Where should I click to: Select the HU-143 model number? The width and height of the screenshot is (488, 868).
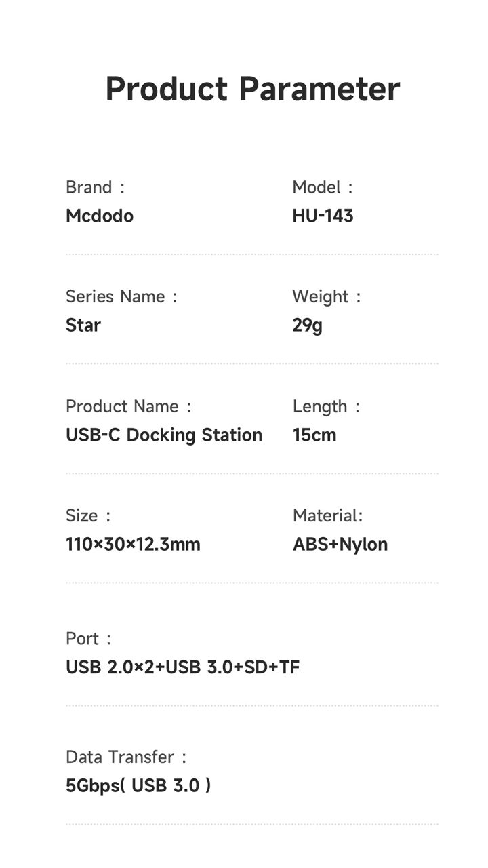tap(323, 216)
